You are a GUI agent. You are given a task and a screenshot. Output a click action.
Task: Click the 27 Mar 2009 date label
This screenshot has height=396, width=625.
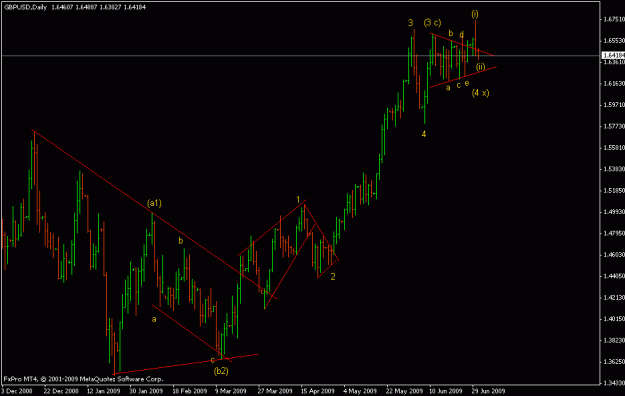tap(275, 391)
